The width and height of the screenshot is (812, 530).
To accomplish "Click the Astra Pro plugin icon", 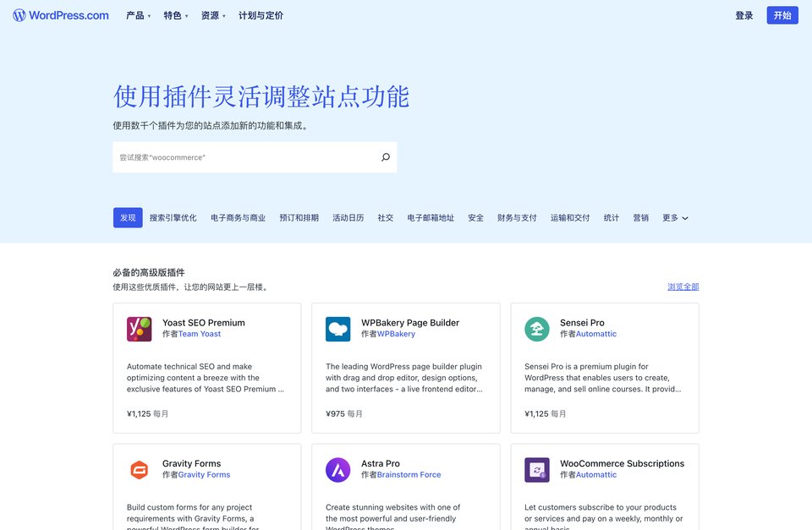I will click(x=338, y=470).
